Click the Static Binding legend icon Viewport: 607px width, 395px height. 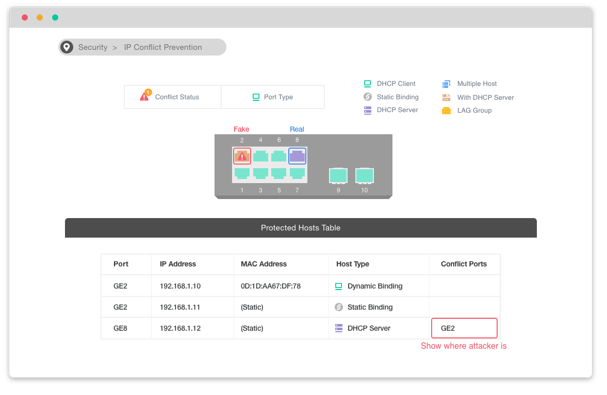tap(367, 97)
